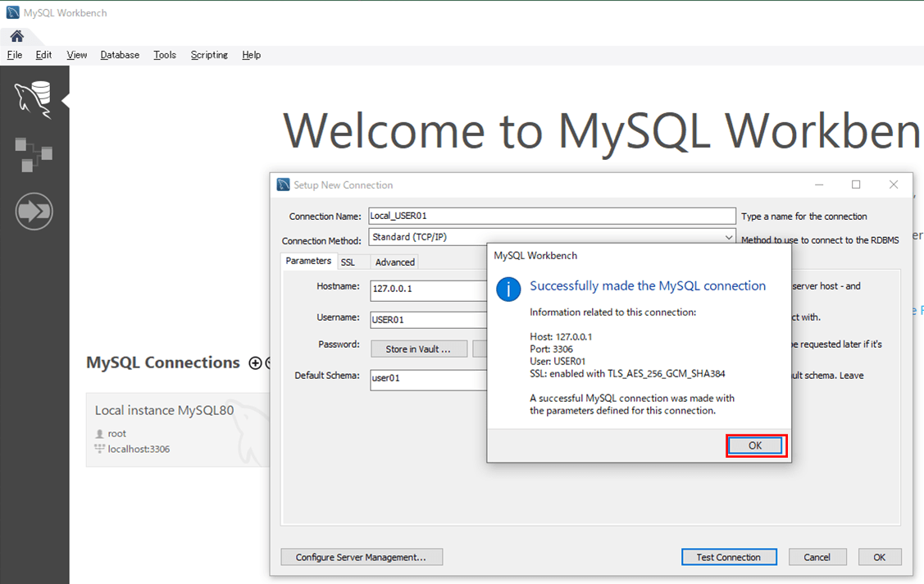Click the Test Connection button
Screen dimensions: 924x584
click(729, 557)
